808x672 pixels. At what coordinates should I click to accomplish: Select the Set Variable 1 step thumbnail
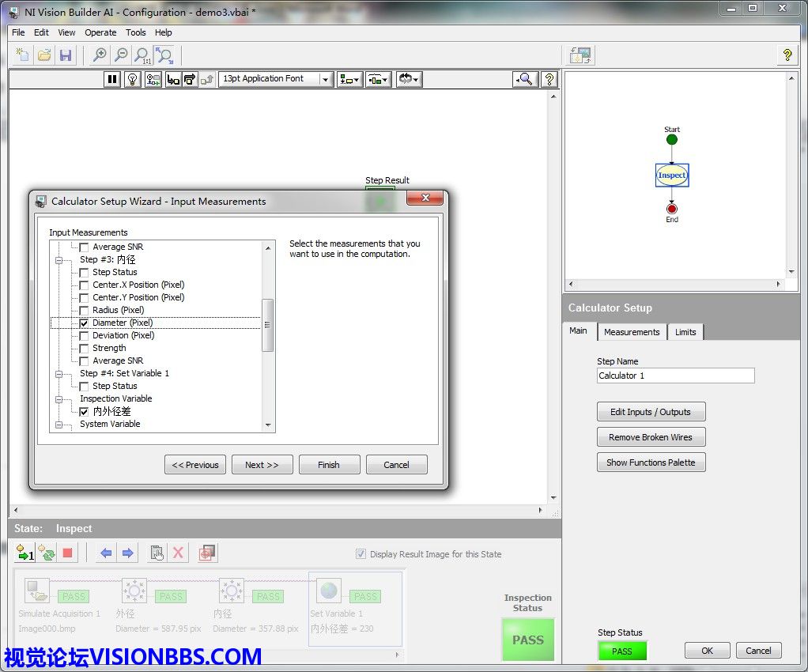(x=329, y=591)
